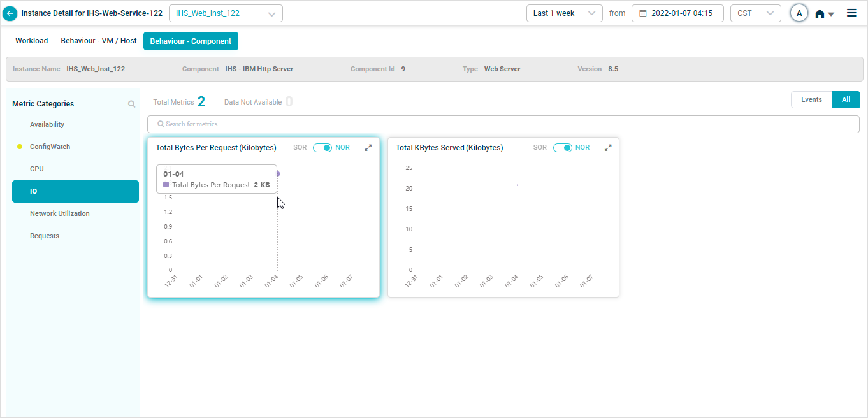Image resolution: width=868 pixels, height=418 pixels.
Task: Open the hamburger menu icon
Action: [851, 13]
